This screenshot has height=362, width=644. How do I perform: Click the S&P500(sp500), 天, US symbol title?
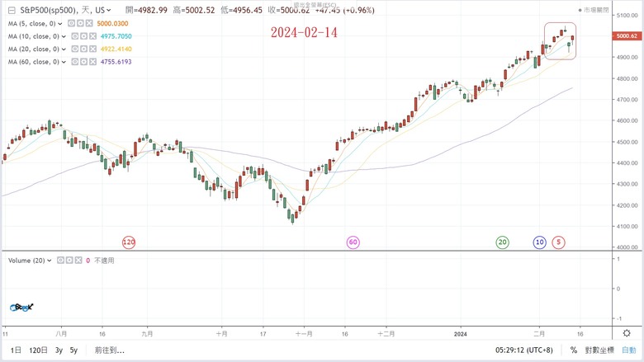(62, 10)
